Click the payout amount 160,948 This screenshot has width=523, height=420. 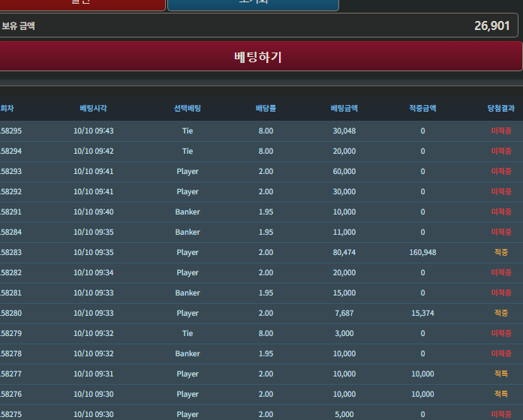[x=422, y=252]
